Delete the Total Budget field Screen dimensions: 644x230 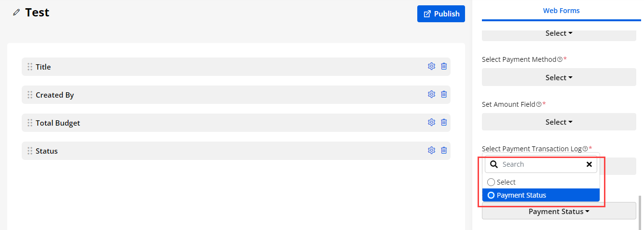pyautogui.click(x=444, y=123)
